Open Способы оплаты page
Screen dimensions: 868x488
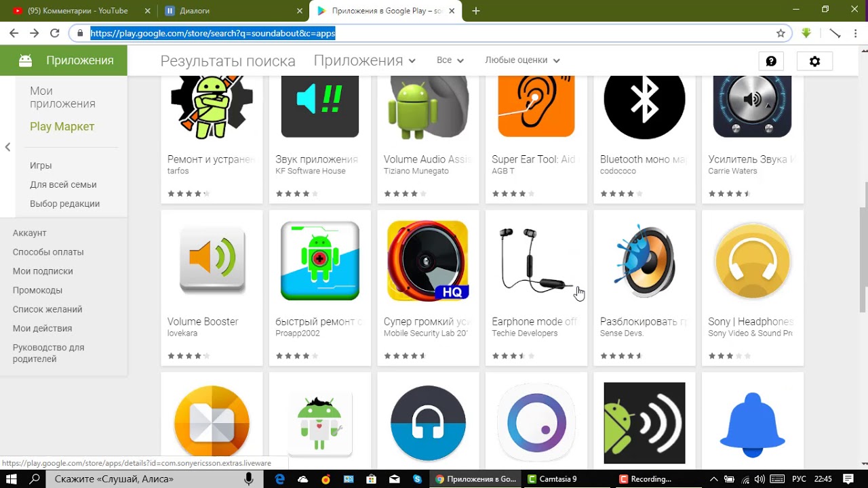click(x=48, y=252)
